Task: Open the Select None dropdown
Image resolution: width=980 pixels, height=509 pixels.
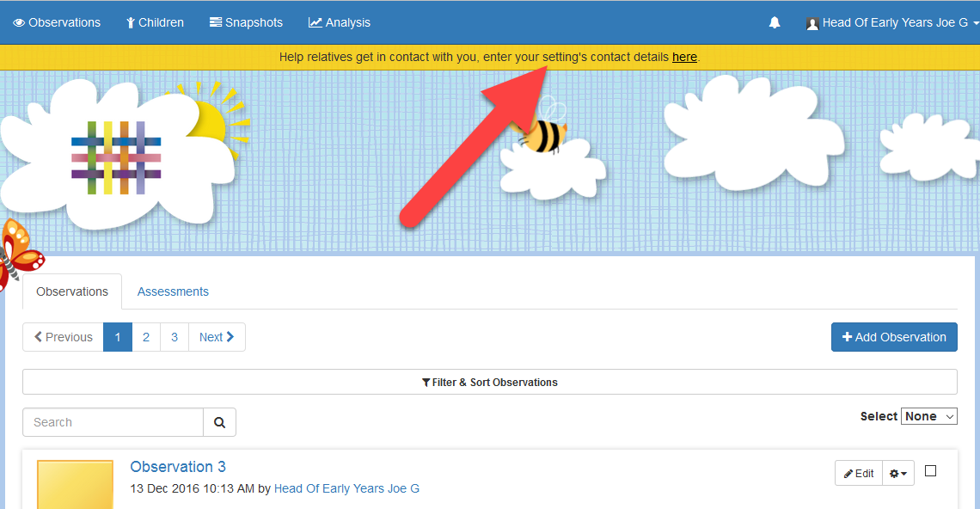Action: (x=928, y=416)
